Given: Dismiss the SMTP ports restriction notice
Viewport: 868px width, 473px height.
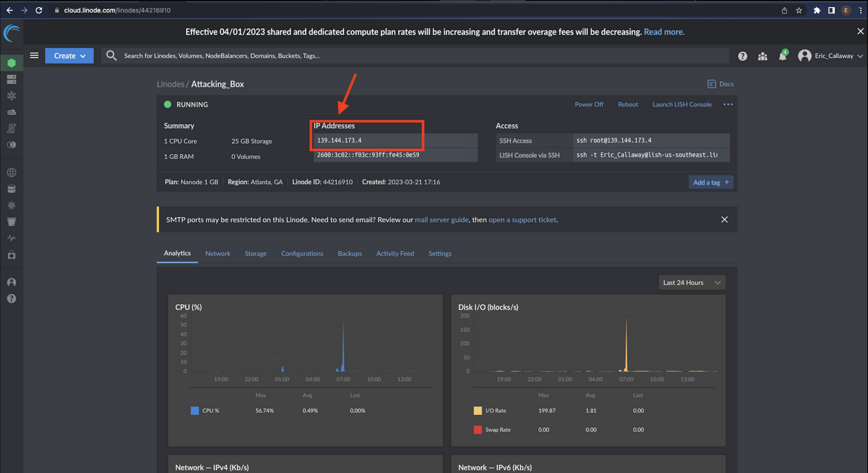Looking at the screenshot, I should point(724,219).
